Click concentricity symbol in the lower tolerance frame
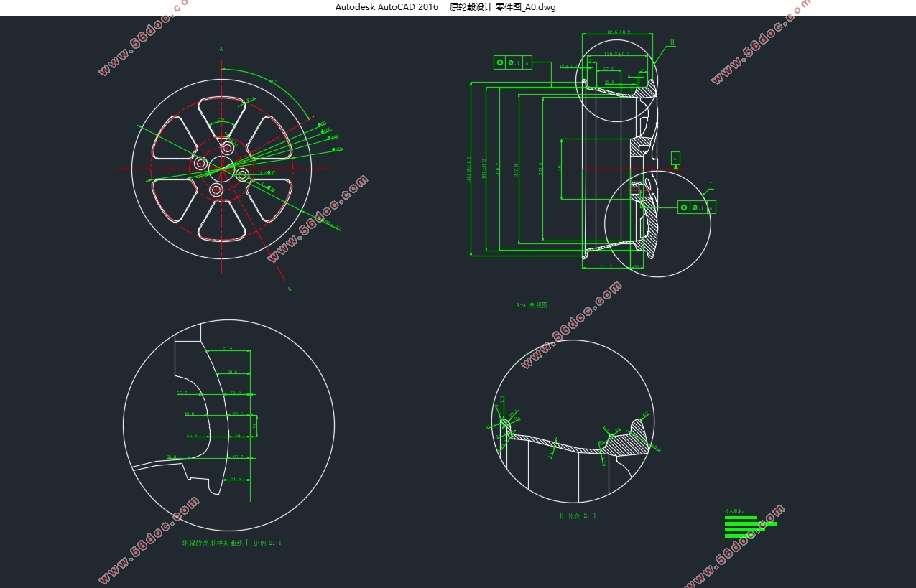This screenshot has width=916, height=588. tap(684, 207)
